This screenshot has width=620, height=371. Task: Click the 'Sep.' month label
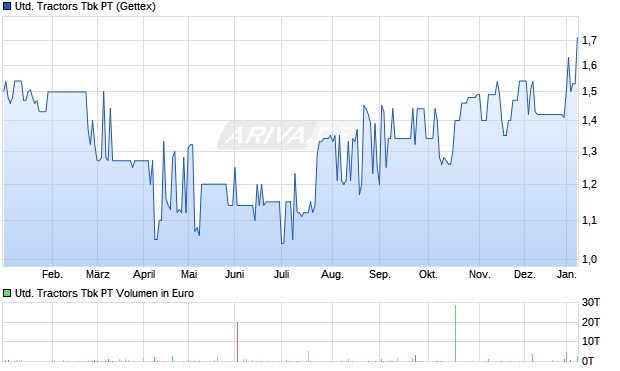click(x=380, y=274)
